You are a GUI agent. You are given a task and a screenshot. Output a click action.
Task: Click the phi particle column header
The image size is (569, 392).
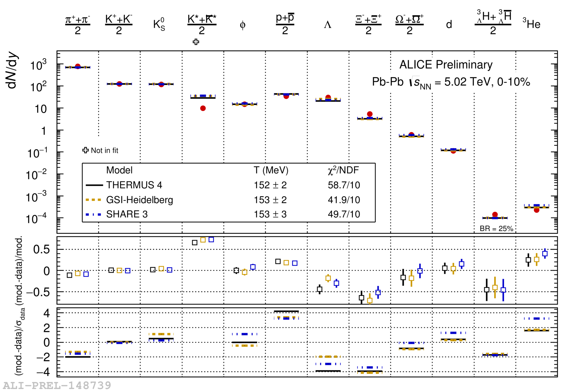pyautogui.click(x=242, y=25)
